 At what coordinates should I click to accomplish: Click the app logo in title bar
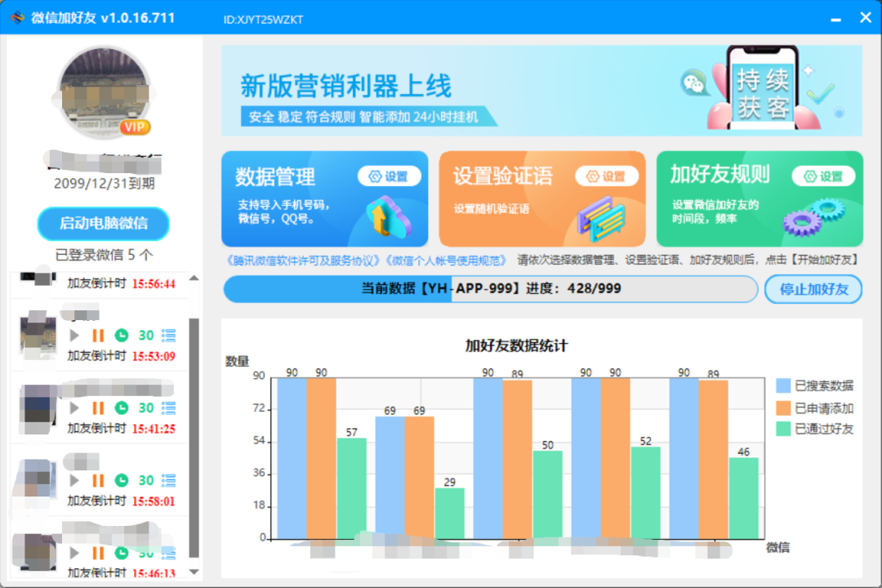coord(17,17)
